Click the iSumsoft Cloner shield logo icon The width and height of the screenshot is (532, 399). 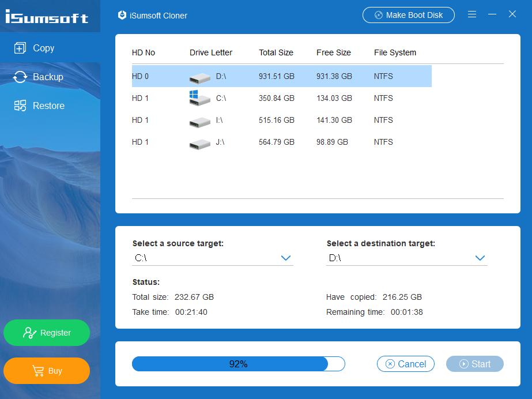point(122,15)
